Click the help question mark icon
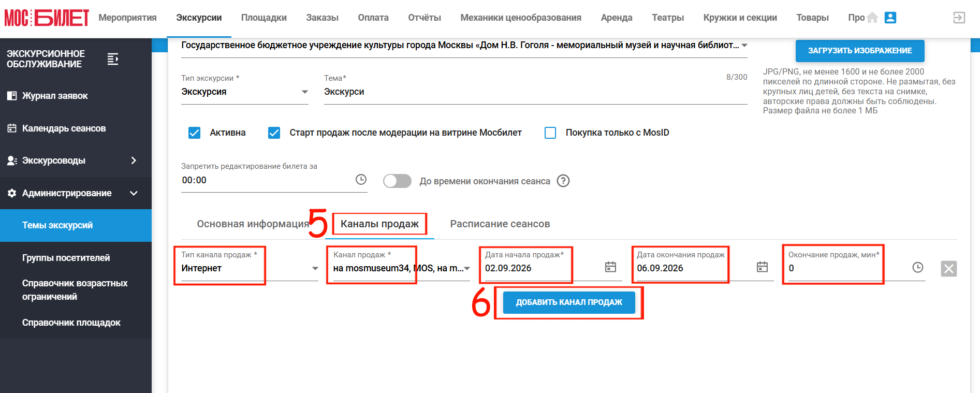This screenshot has height=393, width=980. pos(563,181)
